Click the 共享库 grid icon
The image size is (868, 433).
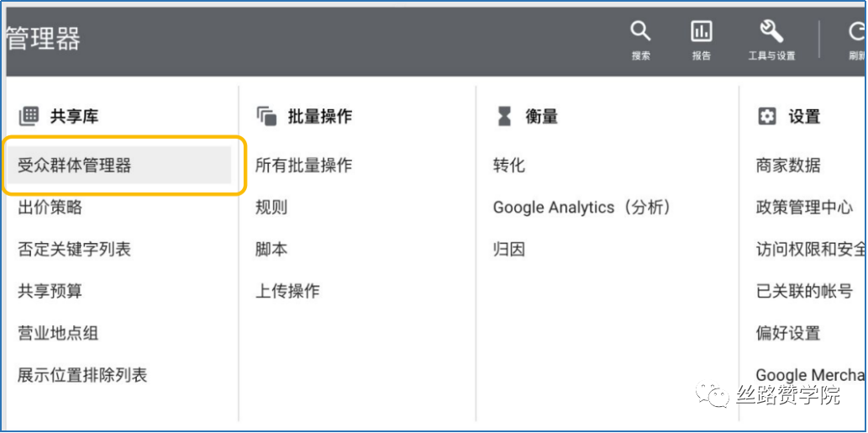click(x=29, y=116)
